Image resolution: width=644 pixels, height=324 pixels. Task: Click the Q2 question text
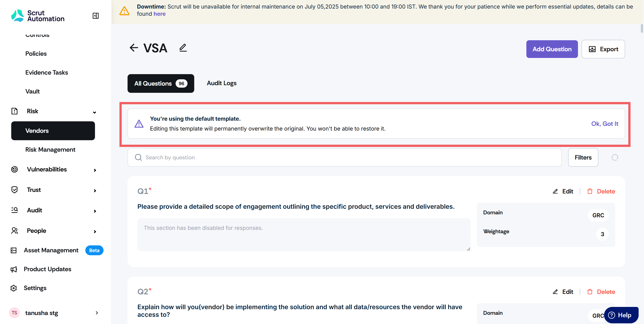tap(300, 311)
